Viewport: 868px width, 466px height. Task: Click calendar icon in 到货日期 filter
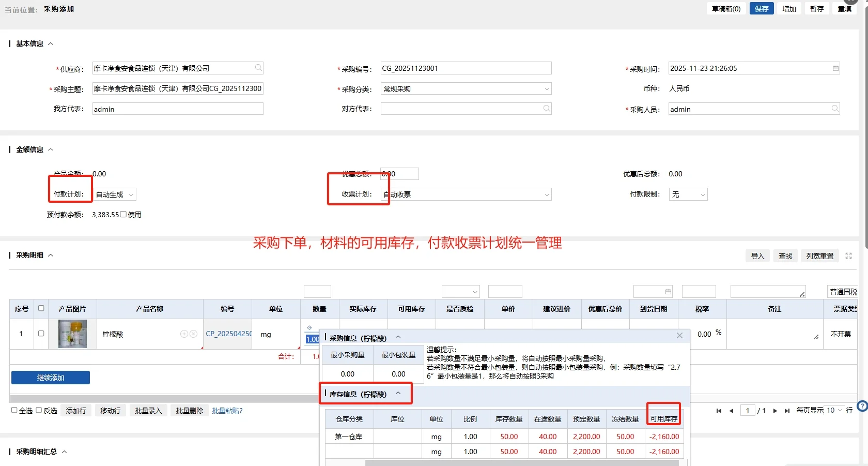pyautogui.click(x=668, y=291)
